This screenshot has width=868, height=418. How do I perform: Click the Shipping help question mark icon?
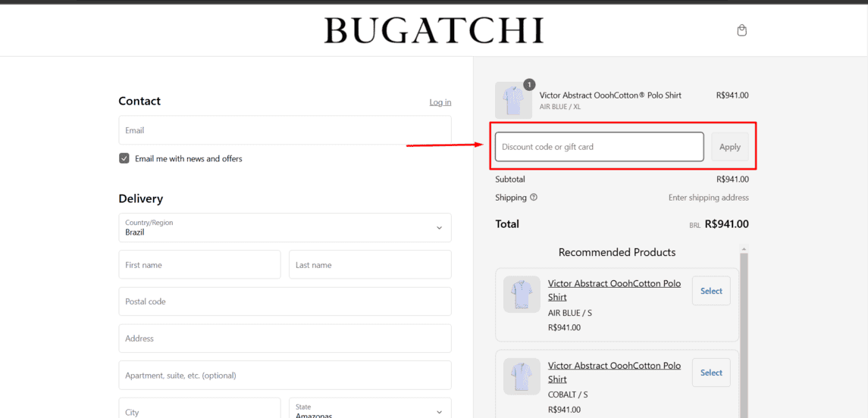point(534,198)
